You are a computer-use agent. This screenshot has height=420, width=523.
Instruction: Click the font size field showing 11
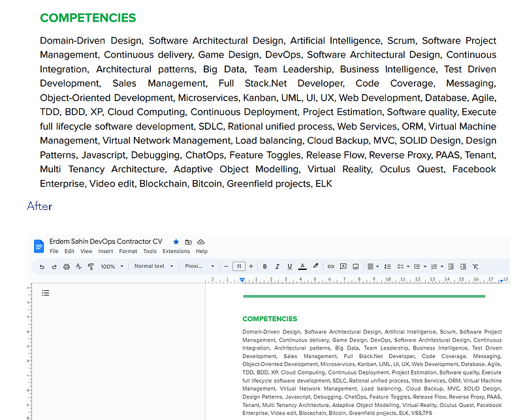(239, 267)
